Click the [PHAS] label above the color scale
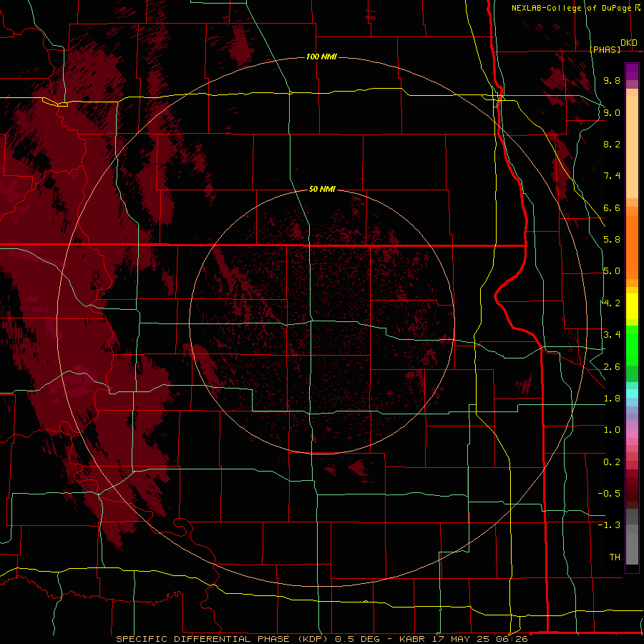Image resolution: width=644 pixels, height=644 pixels. (x=605, y=49)
